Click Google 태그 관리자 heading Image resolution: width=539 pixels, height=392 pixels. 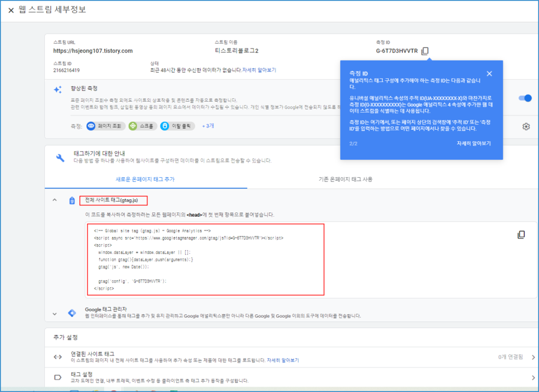106,309
